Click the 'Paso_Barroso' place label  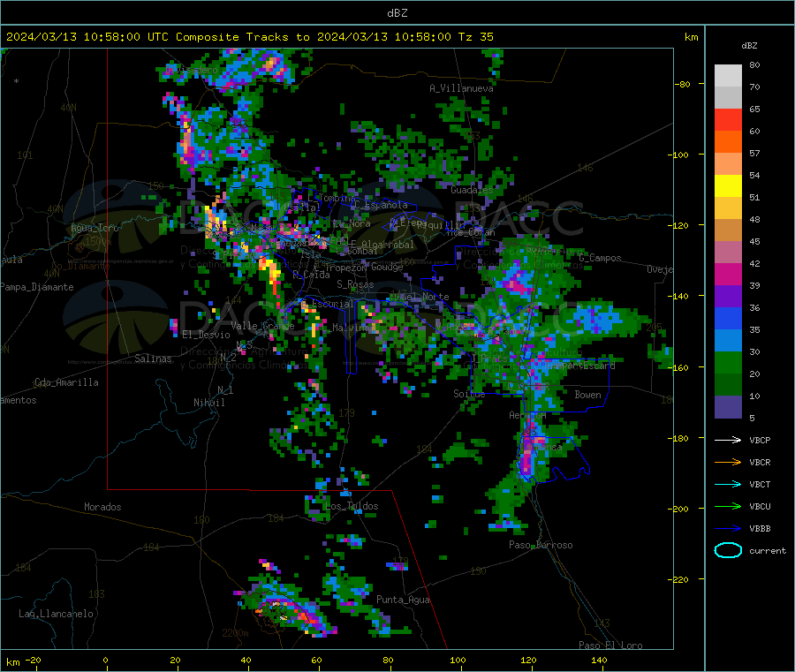tap(541, 545)
